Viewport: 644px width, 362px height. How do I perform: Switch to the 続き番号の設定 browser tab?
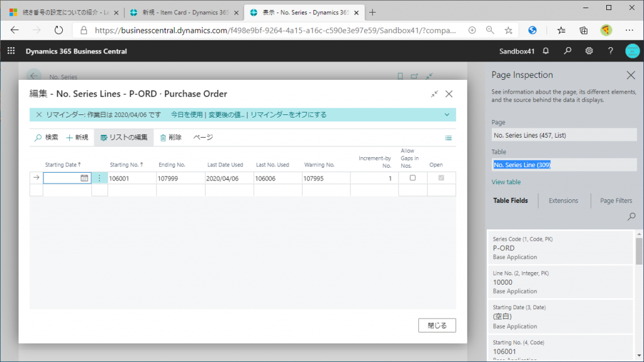[64, 13]
